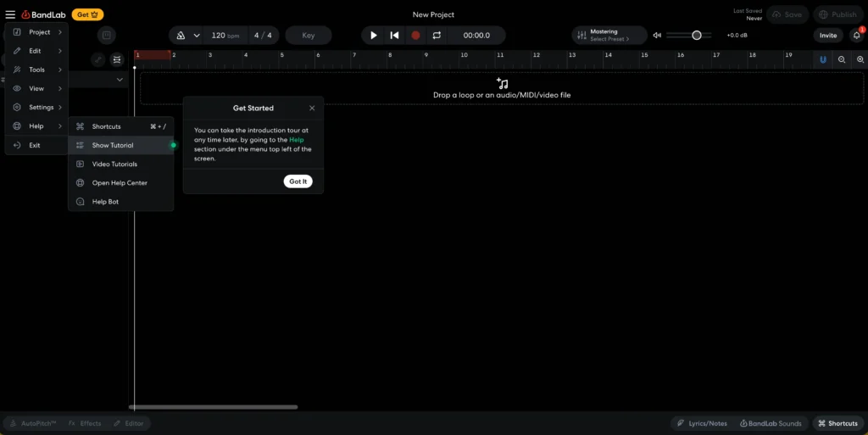This screenshot has width=868, height=435.
Task: Expand the Project submenu
Action: 37,32
